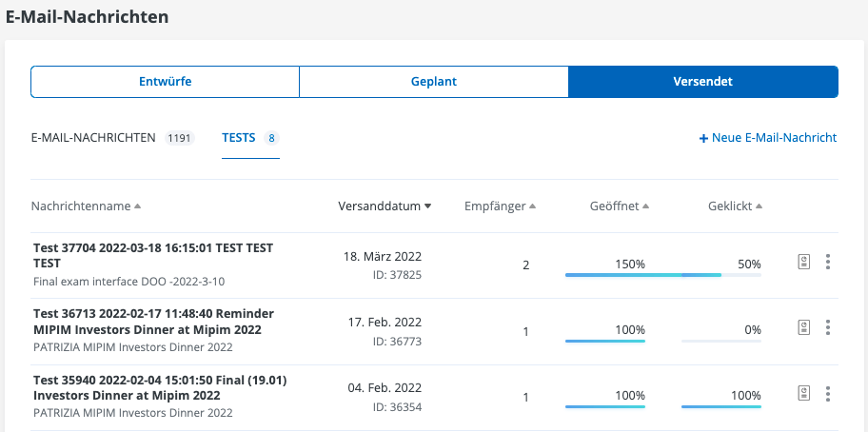Select the Versendet tab
The height and width of the screenshot is (432, 868).
[702, 82]
